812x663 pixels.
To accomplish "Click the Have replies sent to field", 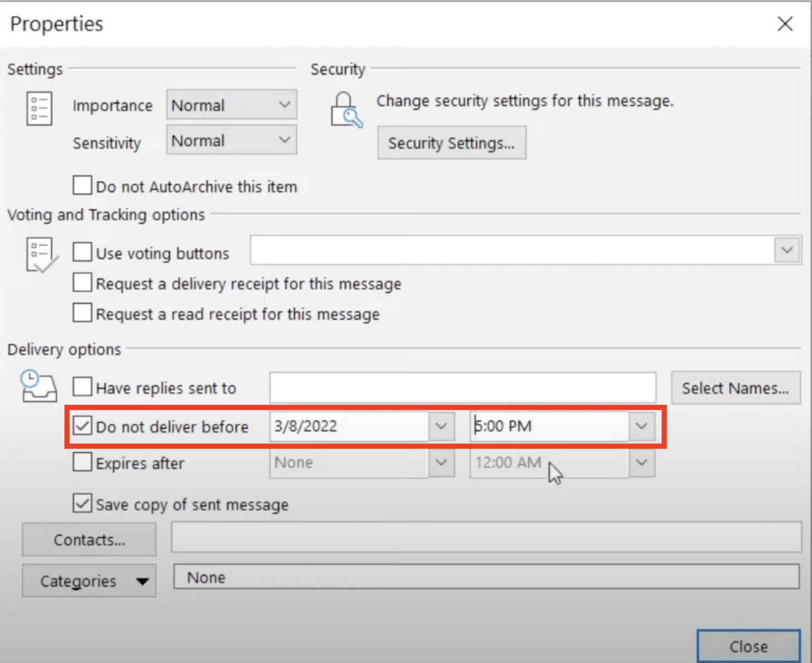I will [x=463, y=387].
